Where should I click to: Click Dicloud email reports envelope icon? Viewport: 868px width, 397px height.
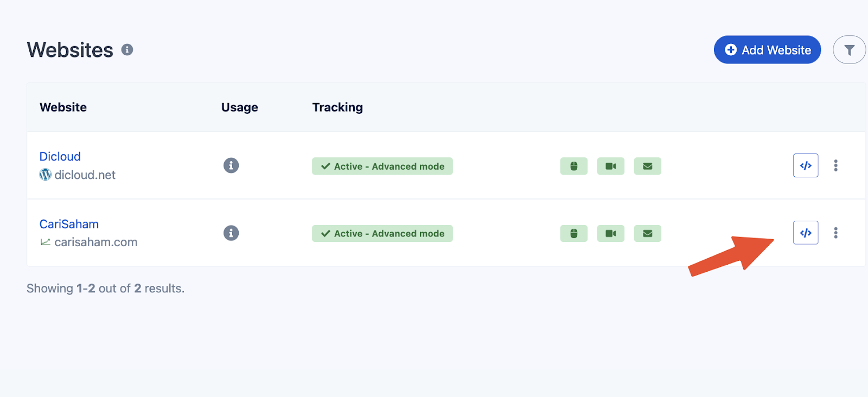tap(647, 166)
